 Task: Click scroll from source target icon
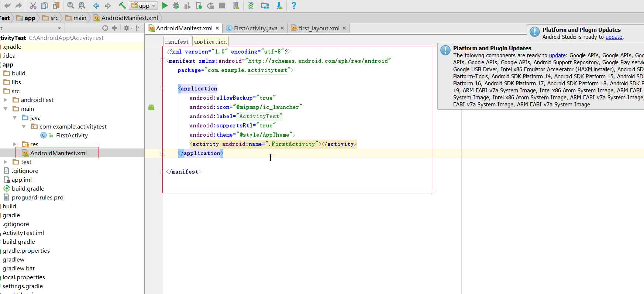[105, 28]
